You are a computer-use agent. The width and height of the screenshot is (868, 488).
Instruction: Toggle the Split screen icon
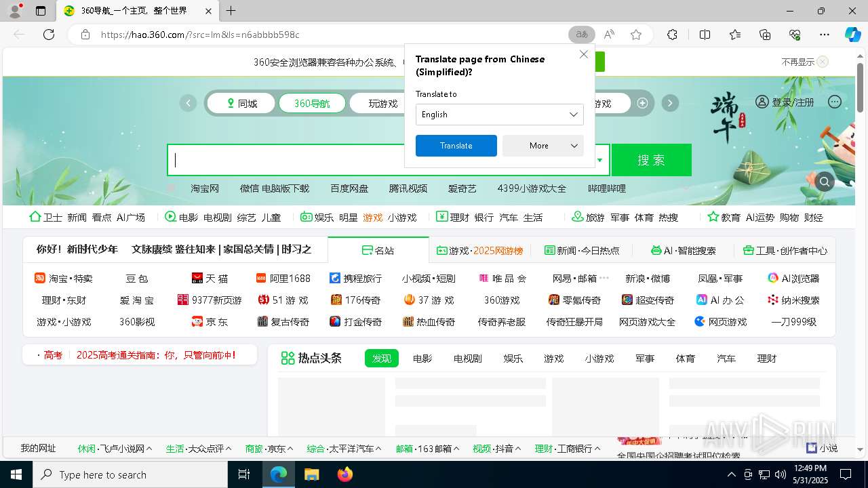click(705, 35)
